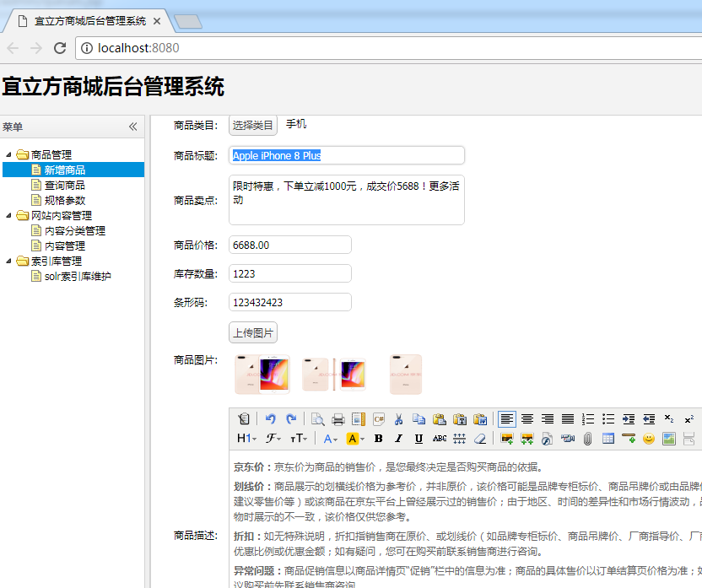
Task: Insert a table into the editor
Action: (x=608, y=439)
